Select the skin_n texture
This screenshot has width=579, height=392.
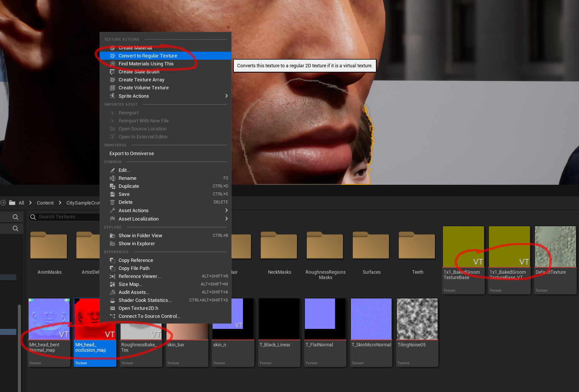coord(233,333)
